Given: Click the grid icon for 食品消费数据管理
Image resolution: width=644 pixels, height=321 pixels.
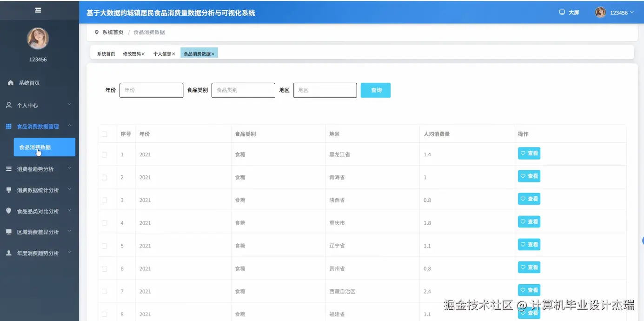Looking at the screenshot, I should (10, 126).
